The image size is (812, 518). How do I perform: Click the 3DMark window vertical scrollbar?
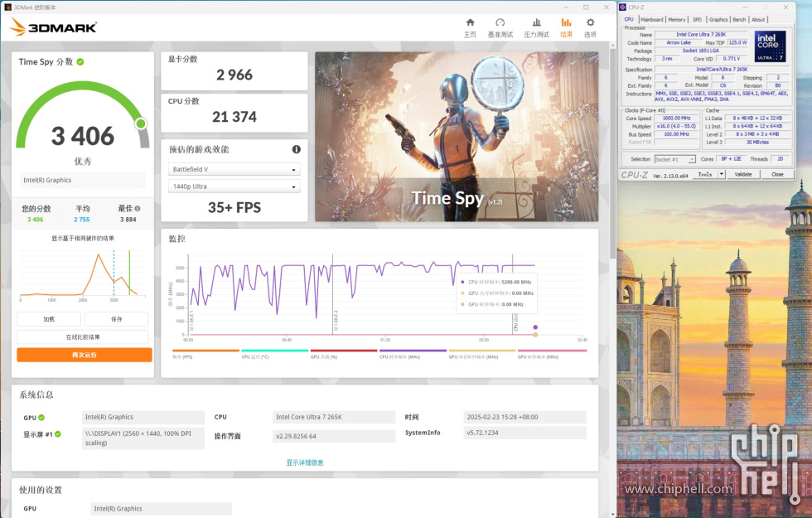click(613, 156)
